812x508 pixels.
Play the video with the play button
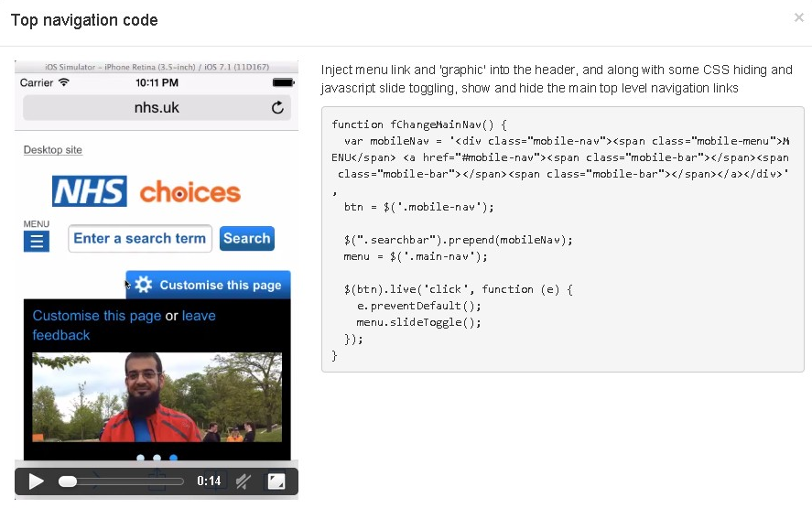point(36,481)
